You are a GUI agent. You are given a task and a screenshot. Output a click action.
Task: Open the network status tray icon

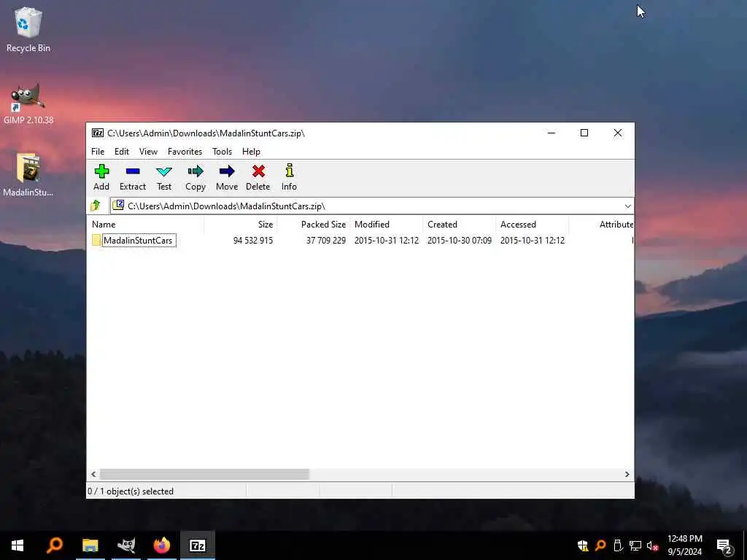coord(635,545)
